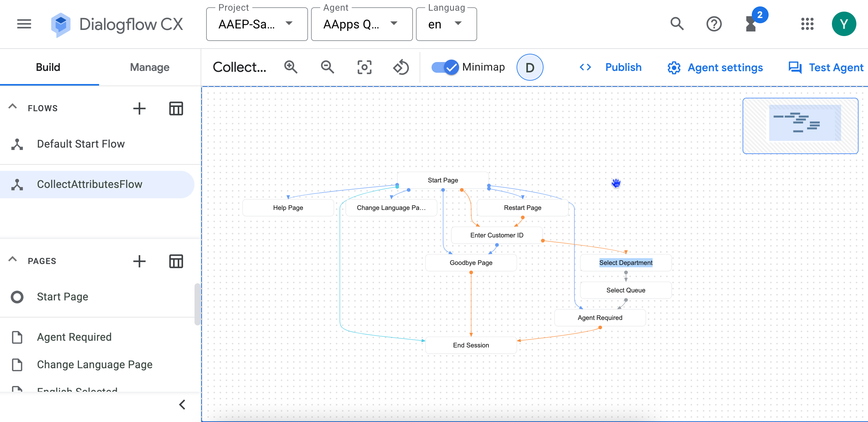Click the reset layout rotate icon
The height and width of the screenshot is (422, 868).
click(x=401, y=67)
